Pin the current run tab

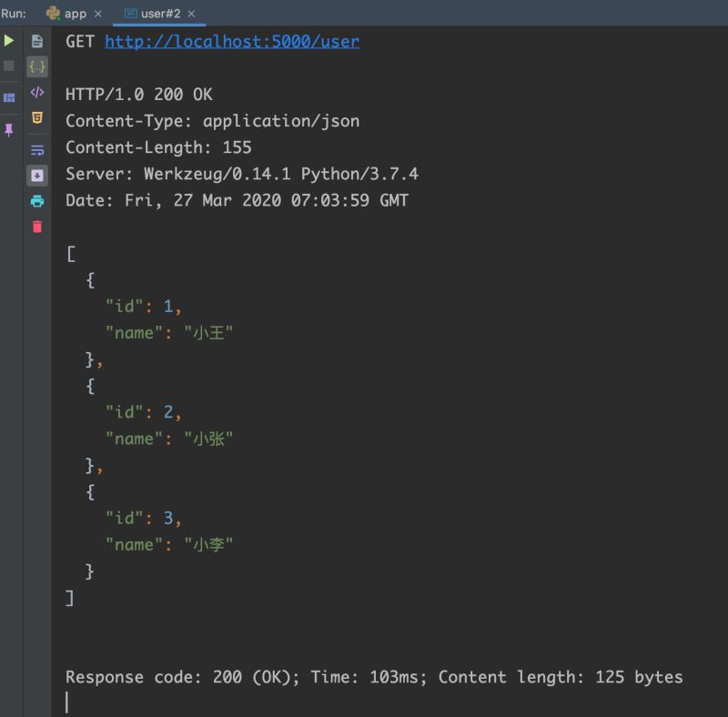(x=9, y=130)
